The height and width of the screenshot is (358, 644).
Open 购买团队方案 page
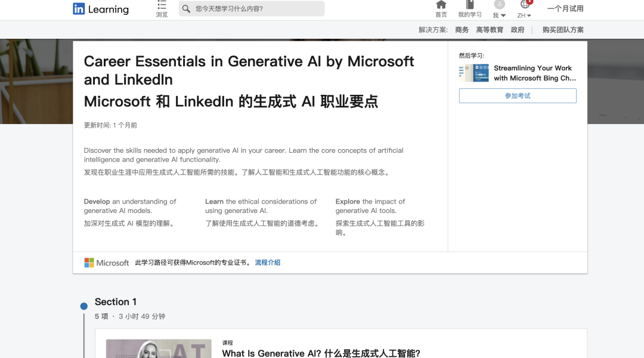562,29
